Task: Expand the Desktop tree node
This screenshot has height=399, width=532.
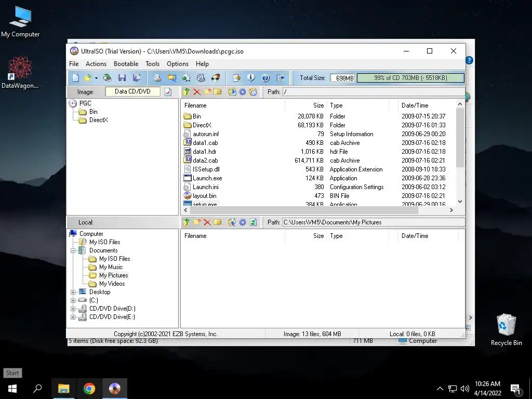Action: click(x=73, y=292)
